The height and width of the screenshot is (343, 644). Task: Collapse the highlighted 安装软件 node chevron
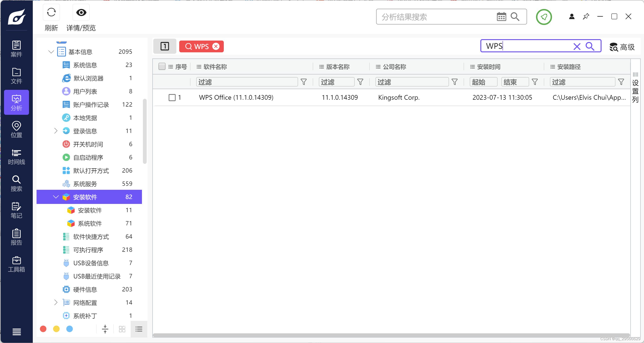[x=56, y=197]
